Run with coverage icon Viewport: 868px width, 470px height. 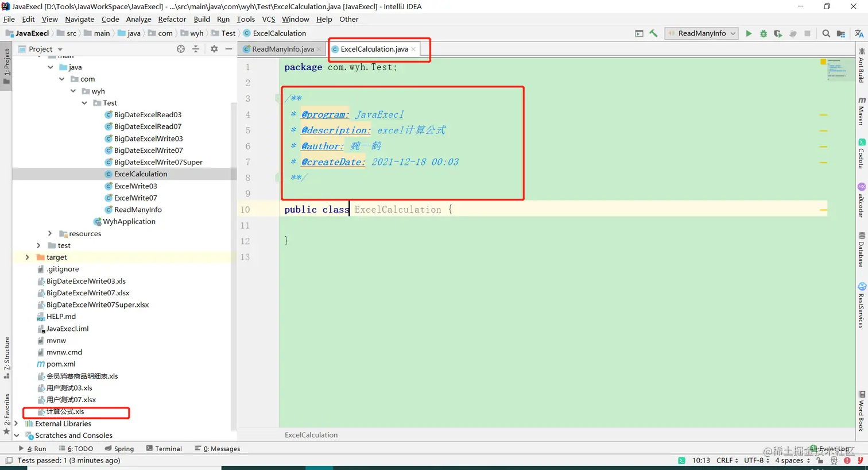tap(778, 33)
